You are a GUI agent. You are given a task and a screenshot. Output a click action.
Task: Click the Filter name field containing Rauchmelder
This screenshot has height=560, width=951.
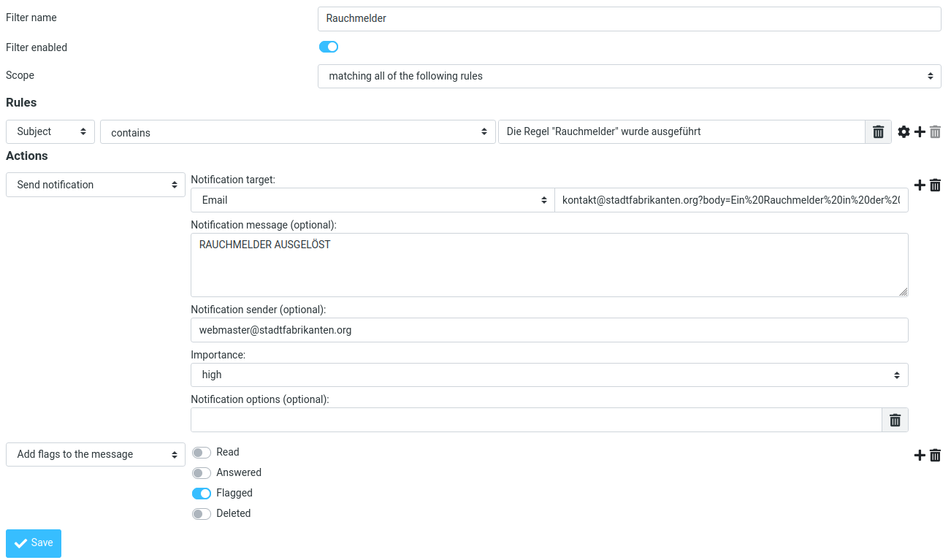pyautogui.click(x=630, y=19)
